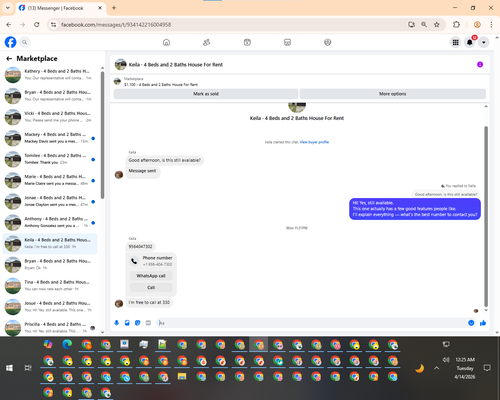This screenshot has height=400, width=500.
Task: Open More options for the listing
Action: (393, 94)
